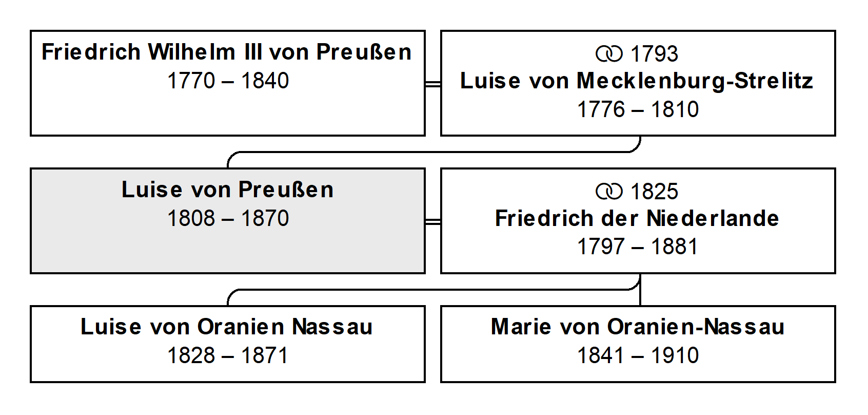The width and height of the screenshot is (868, 415).
Task: Click the dates 1841 – 1910
Action: [x=638, y=355]
